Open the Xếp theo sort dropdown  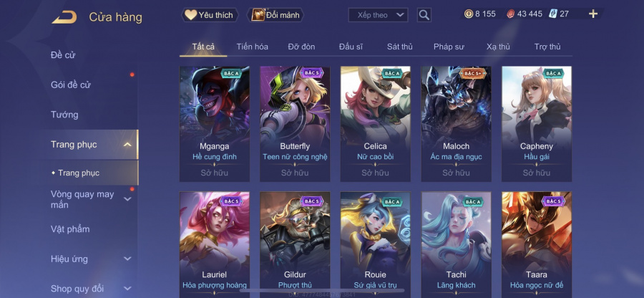pyautogui.click(x=378, y=15)
